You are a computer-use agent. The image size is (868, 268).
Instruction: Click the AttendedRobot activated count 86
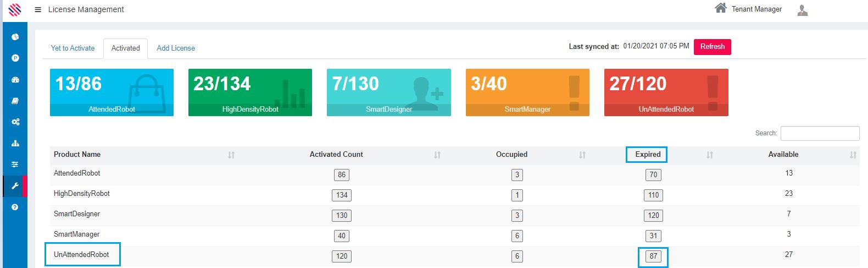342,175
